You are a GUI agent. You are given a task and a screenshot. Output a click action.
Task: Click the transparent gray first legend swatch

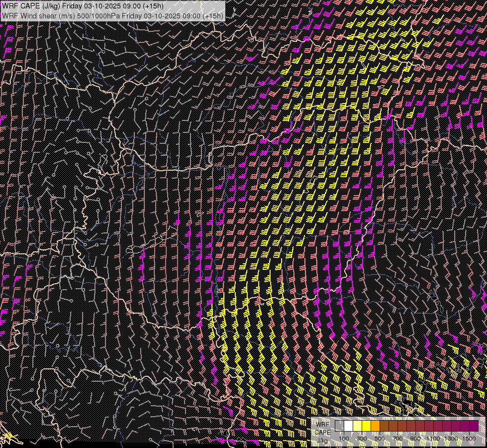[x=339, y=426]
